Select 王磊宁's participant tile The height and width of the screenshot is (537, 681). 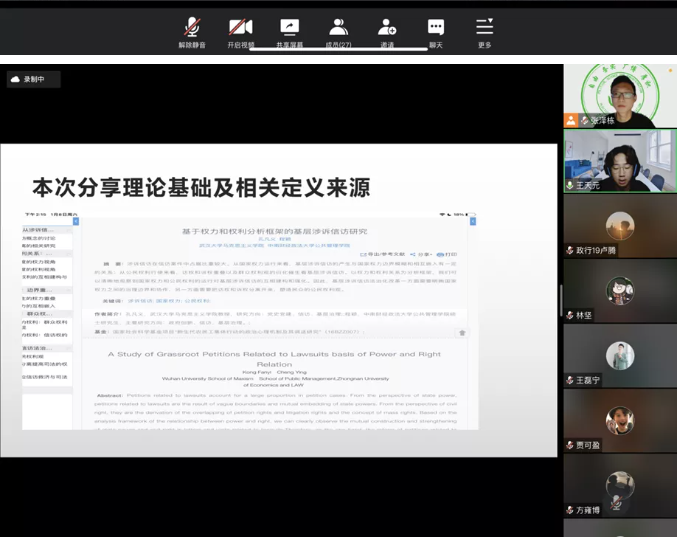619,356
